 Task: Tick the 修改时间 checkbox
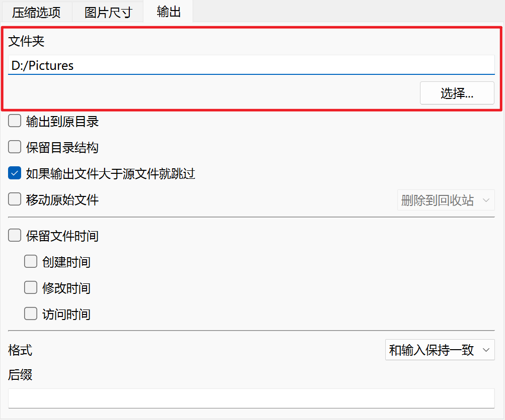(x=31, y=288)
